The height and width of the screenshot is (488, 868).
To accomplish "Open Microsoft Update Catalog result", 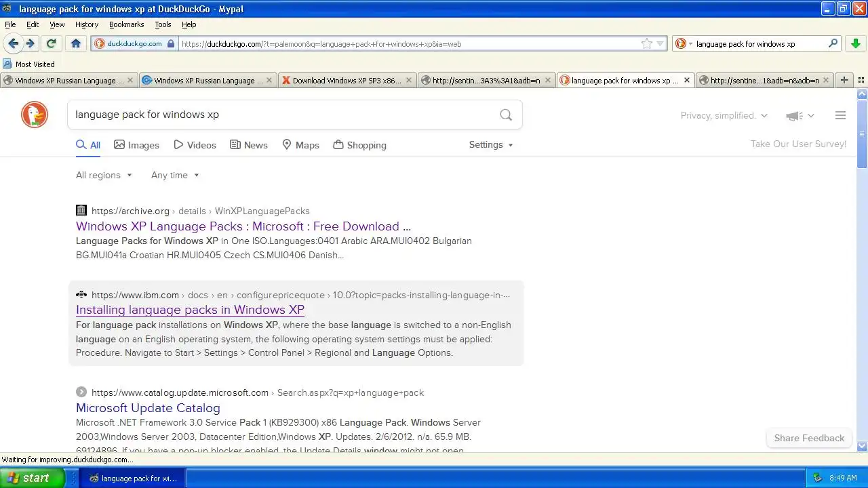I will (x=148, y=408).
